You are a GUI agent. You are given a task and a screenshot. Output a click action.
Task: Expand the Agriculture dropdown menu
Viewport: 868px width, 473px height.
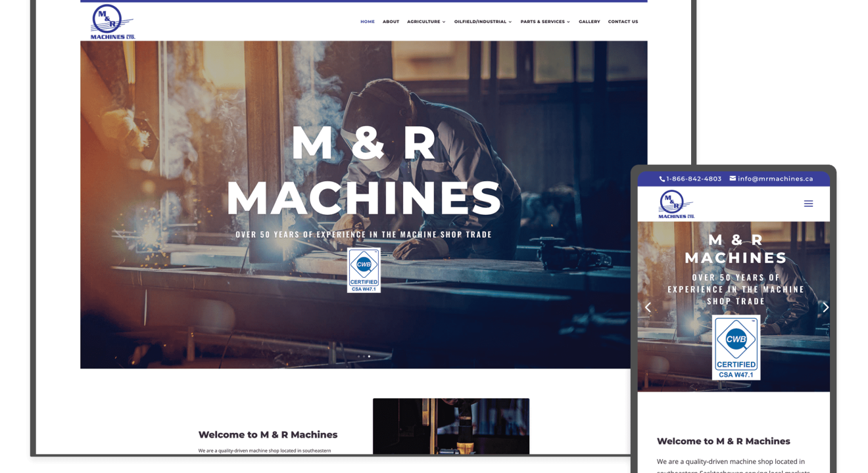[426, 22]
